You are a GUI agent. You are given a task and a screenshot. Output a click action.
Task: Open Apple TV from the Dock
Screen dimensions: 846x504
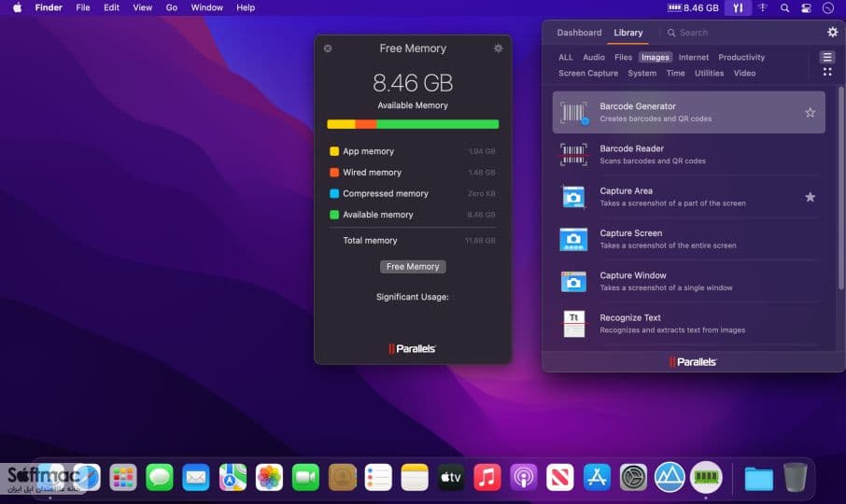point(450,477)
